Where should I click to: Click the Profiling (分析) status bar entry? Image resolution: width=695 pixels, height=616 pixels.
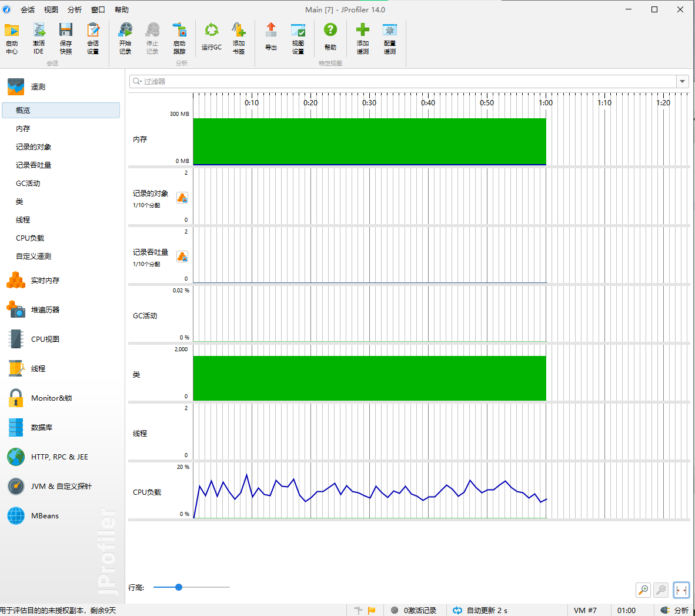pyautogui.click(x=674, y=610)
